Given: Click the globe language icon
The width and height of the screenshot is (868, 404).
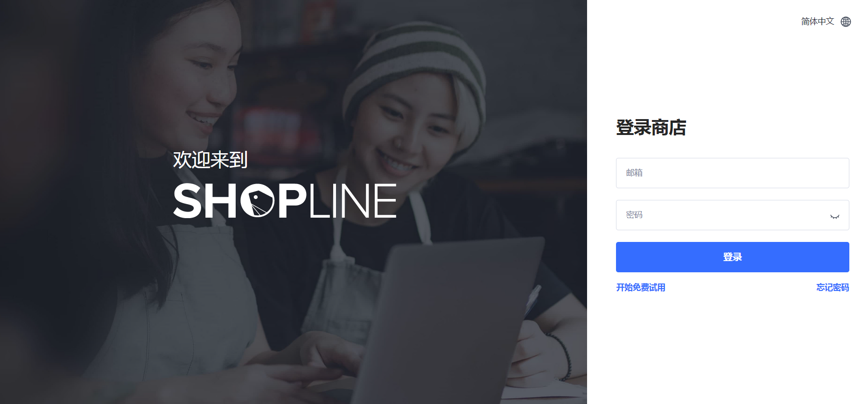Looking at the screenshot, I should point(846,21).
